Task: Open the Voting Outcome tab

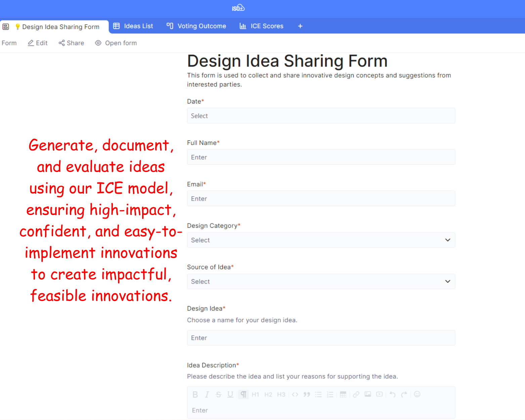Action: [196, 26]
